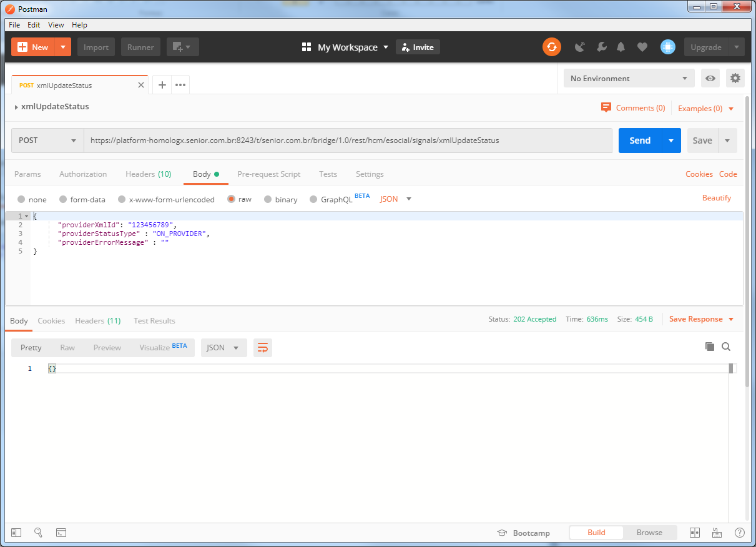
Task: Switch to the Params tab
Action: coord(27,174)
